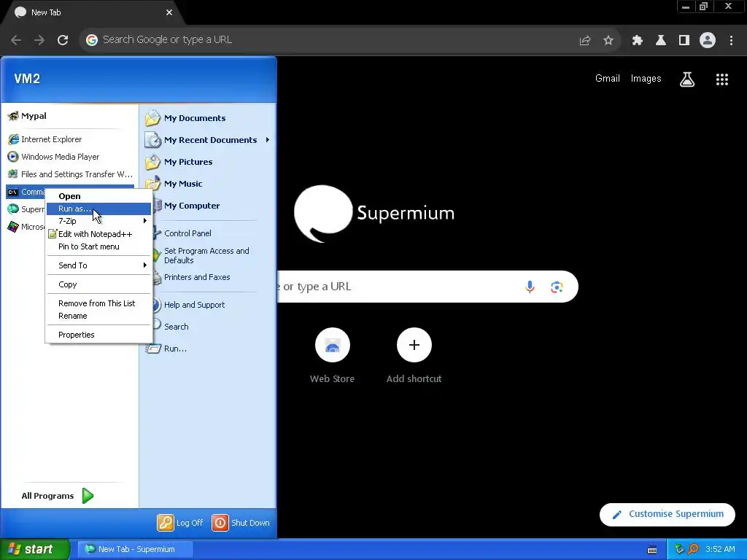This screenshot has width=747, height=560.
Task: Start voice search with microphone icon
Action: (x=530, y=287)
